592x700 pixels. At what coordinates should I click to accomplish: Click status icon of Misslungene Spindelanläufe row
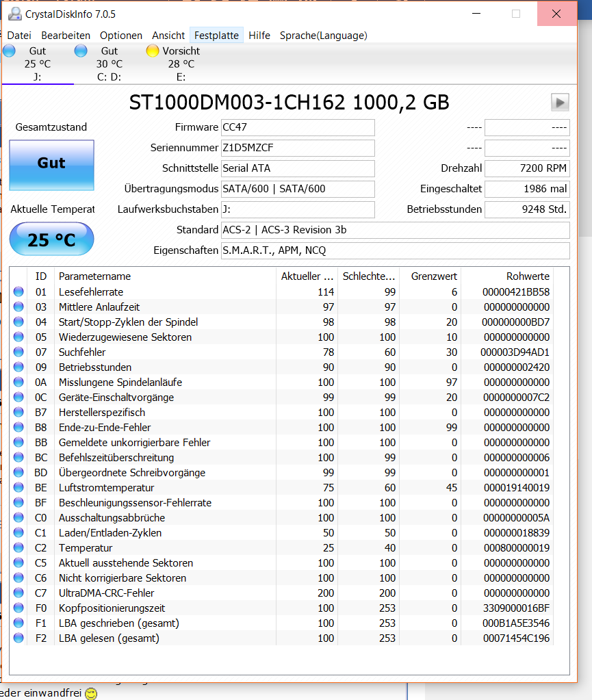[18, 382]
